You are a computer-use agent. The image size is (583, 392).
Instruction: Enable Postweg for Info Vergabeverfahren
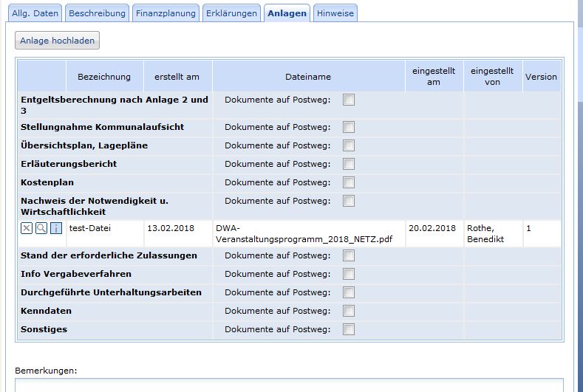(349, 274)
